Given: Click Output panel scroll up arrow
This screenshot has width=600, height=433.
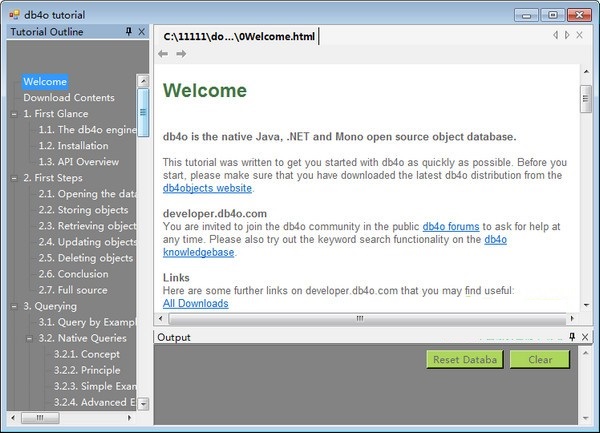Looking at the screenshot, I should 585,353.
